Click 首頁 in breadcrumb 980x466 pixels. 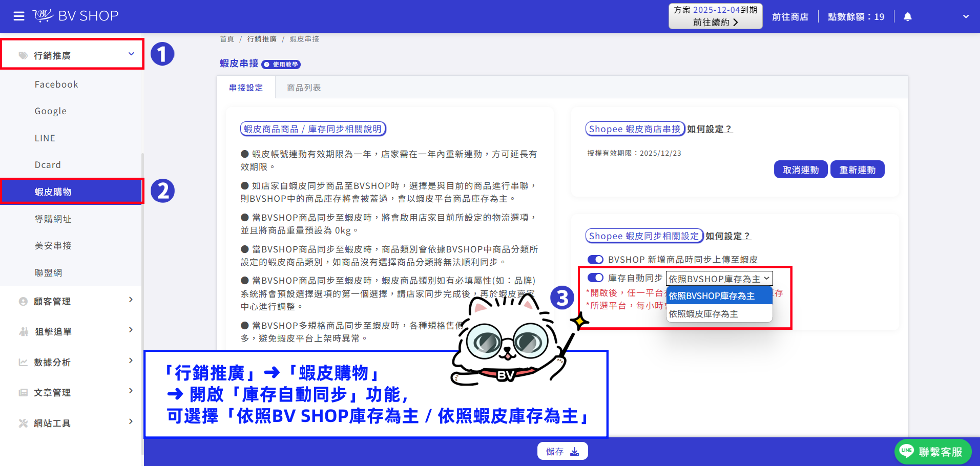(x=226, y=39)
